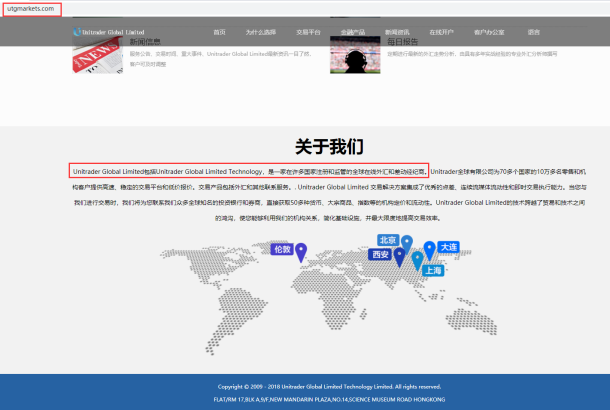
Task: Open the 金融产品 nav menu item
Action: point(353,32)
